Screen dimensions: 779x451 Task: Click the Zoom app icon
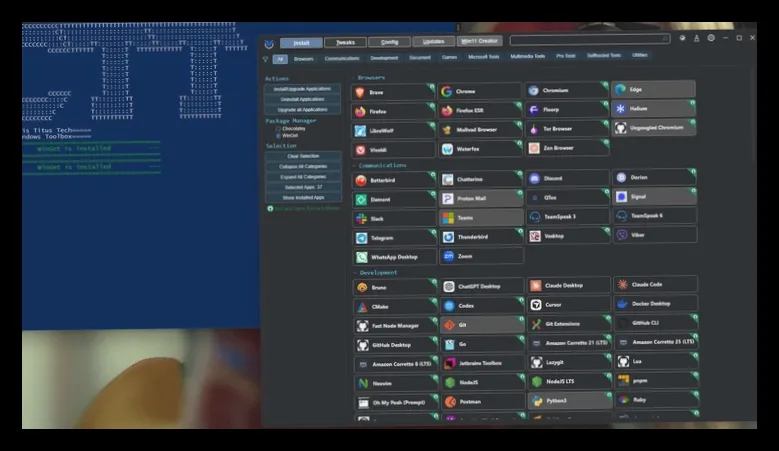point(449,256)
